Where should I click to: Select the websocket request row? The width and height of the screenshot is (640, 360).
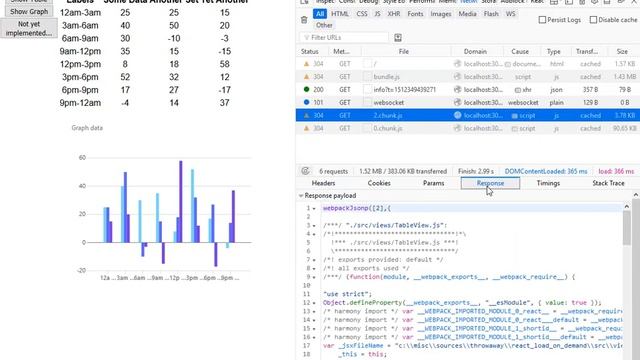coord(468,102)
